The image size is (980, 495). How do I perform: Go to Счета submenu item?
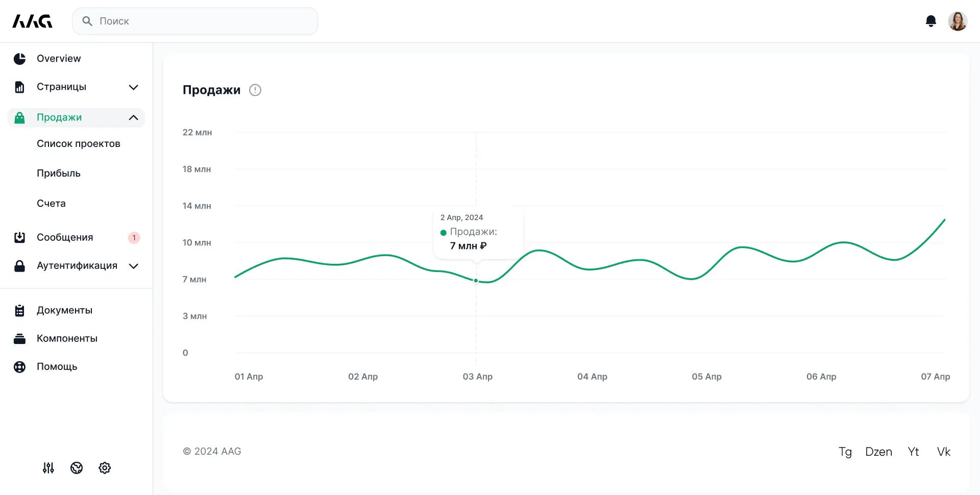point(51,204)
